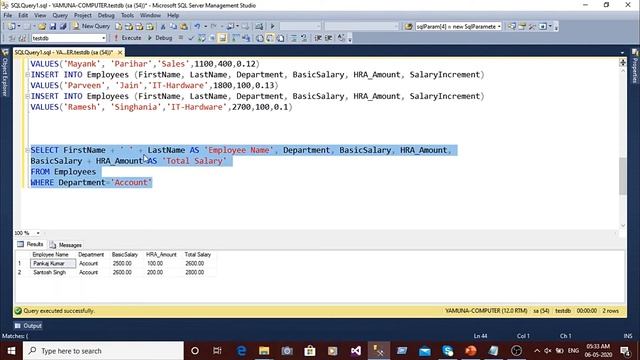
Task: Click the Execute button
Action: 127,38
